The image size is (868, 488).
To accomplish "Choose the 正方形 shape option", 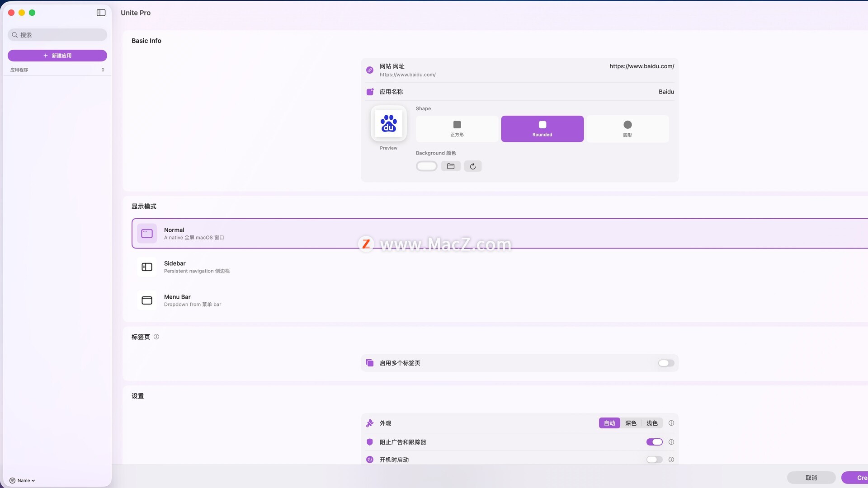I will pyautogui.click(x=457, y=129).
